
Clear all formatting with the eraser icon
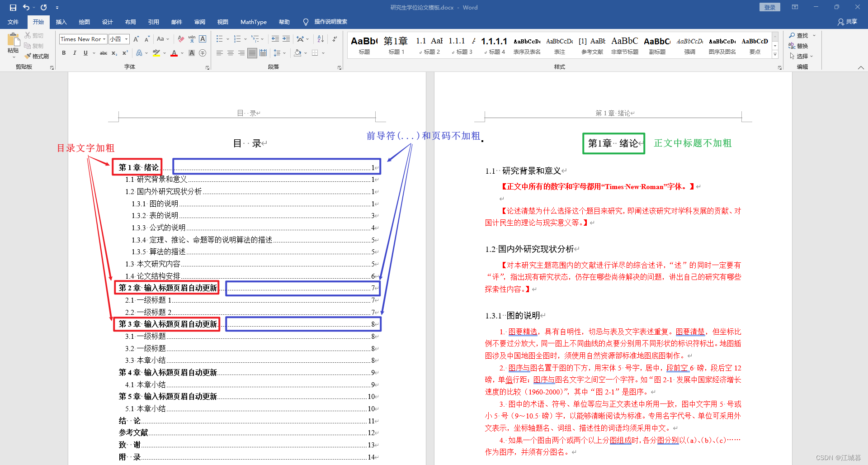pyautogui.click(x=181, y=39)
